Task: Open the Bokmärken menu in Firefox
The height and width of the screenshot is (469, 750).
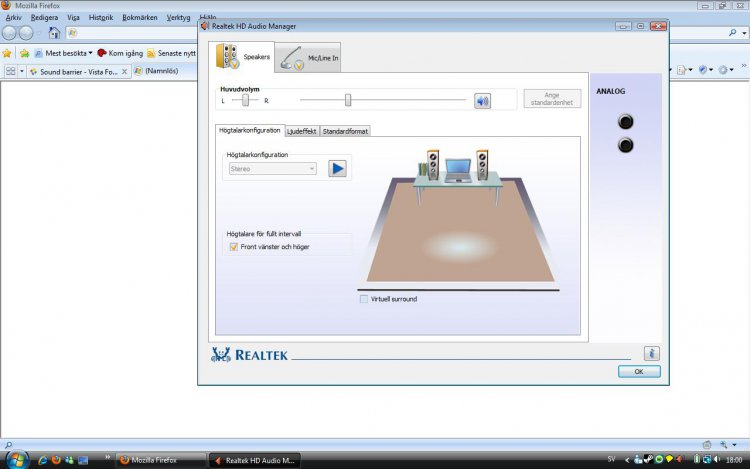Action: point(140,18)
